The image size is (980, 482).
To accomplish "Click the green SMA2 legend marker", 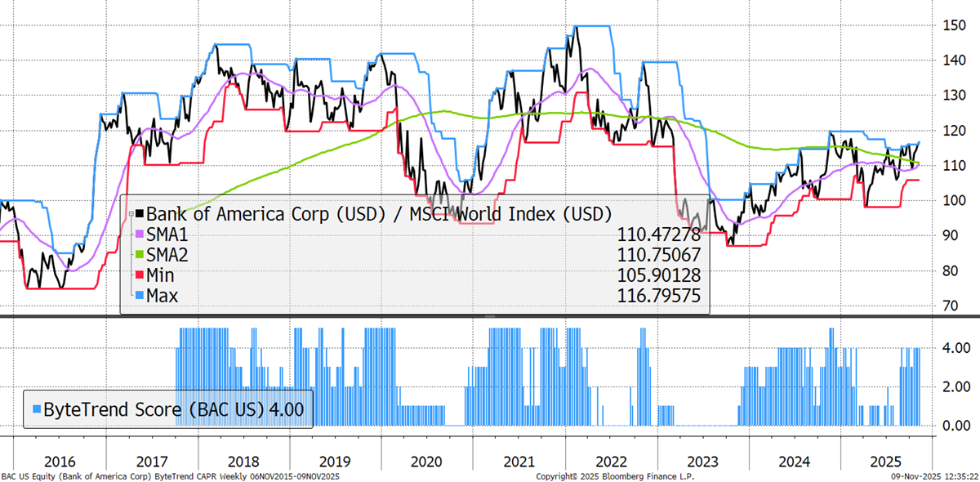I will 139,255.
